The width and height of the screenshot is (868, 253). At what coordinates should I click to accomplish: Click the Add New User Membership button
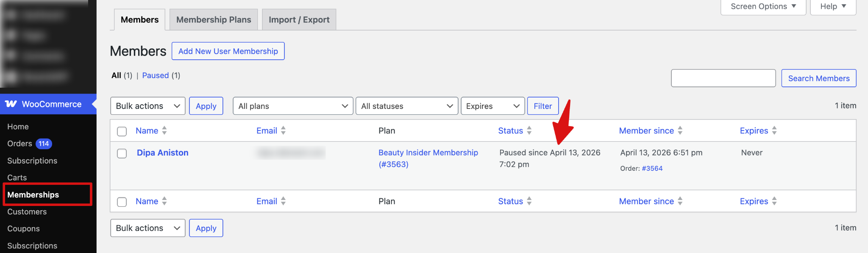tap(228, 51)
